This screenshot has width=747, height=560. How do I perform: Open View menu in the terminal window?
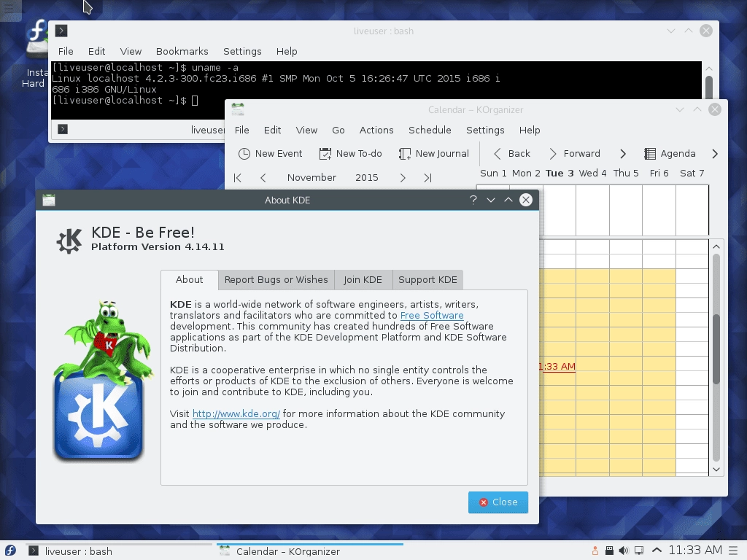[x=131, y=51]
